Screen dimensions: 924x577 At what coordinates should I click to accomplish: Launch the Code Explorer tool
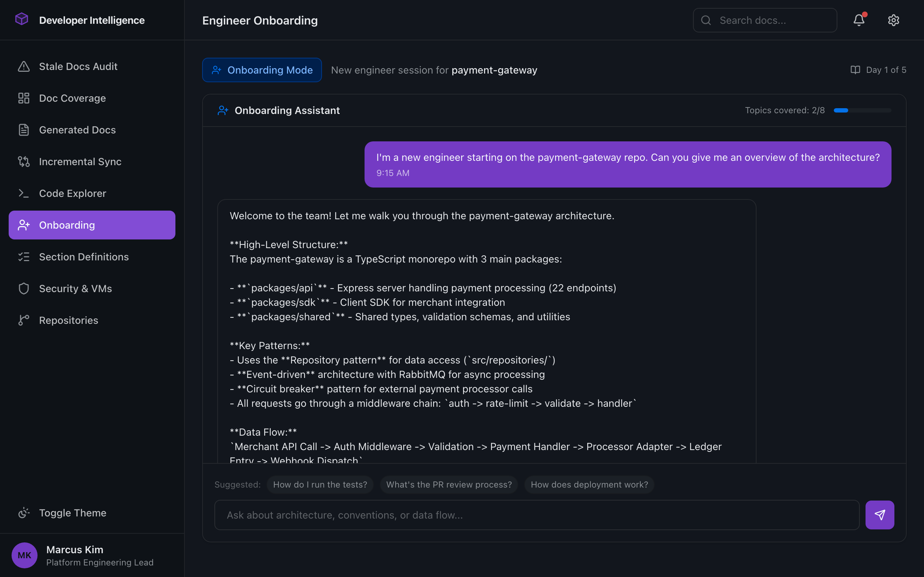coord(73,193)
